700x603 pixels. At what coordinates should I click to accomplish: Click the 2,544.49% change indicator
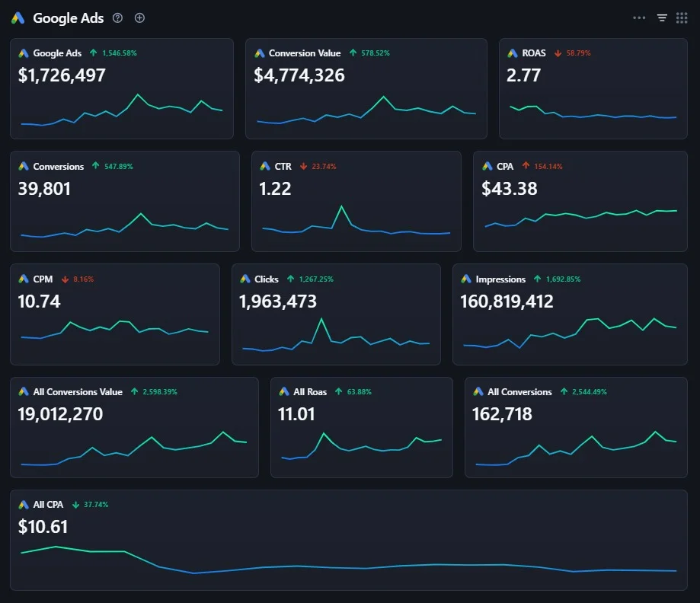[590, 391]
